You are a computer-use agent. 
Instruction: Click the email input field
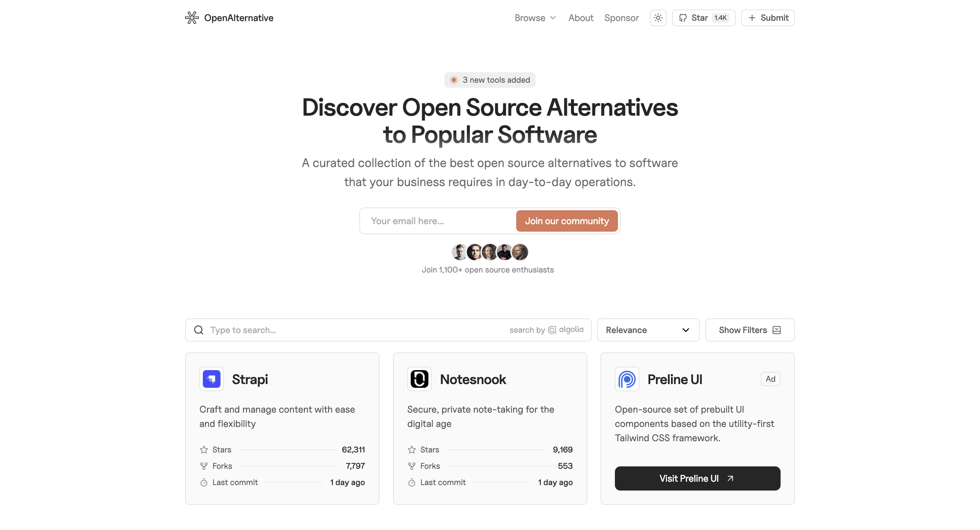point(439,221)
